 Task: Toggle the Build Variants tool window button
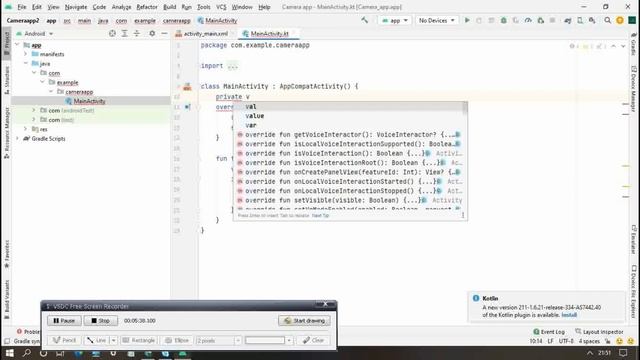(6, 299)
